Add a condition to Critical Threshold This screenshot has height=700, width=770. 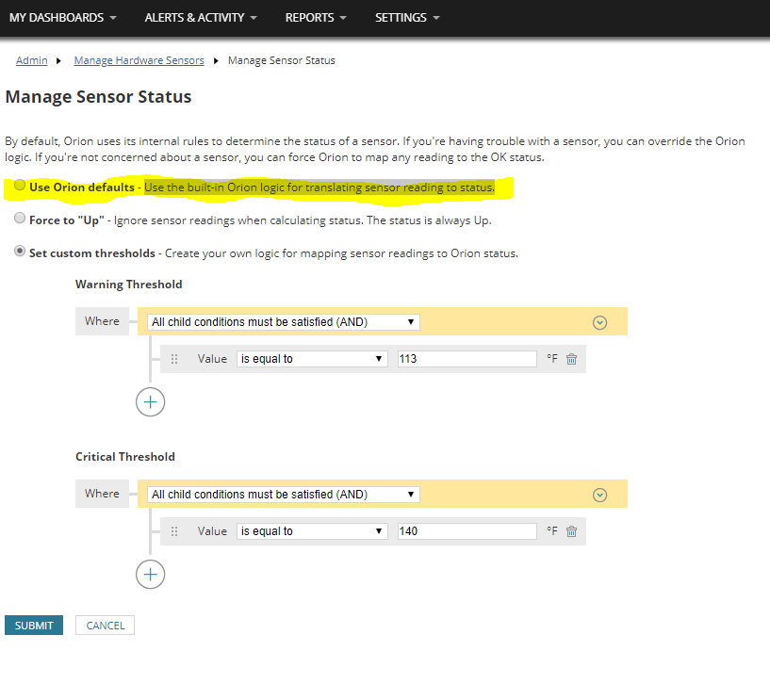click(150, 575)
